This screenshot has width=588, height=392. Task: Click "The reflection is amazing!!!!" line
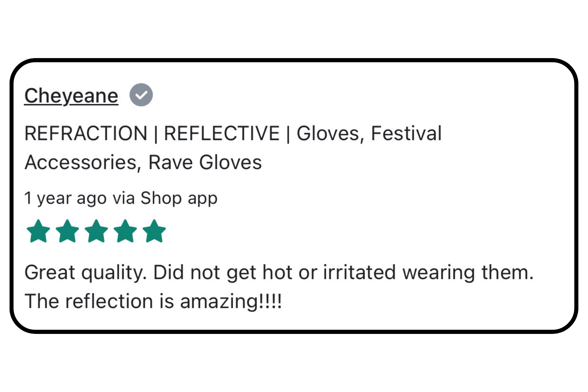[153, 301]
